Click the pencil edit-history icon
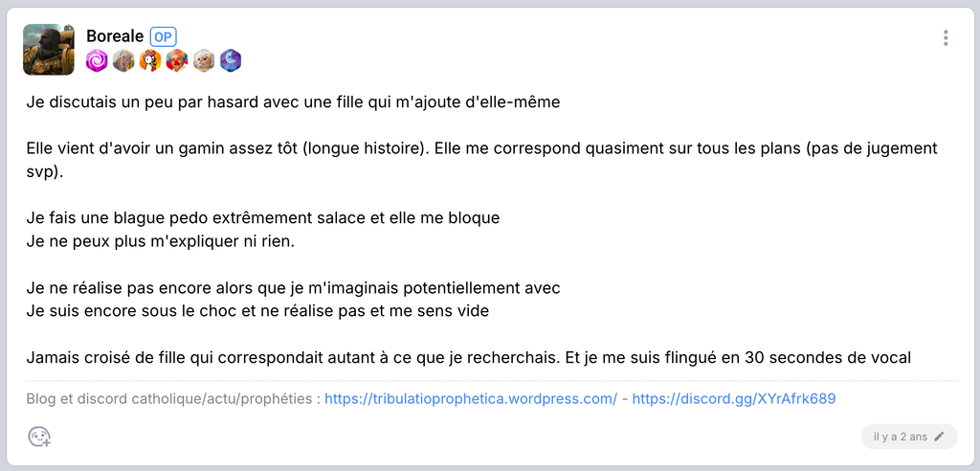This screenshot has width=980, height=471. pos(940,437)
